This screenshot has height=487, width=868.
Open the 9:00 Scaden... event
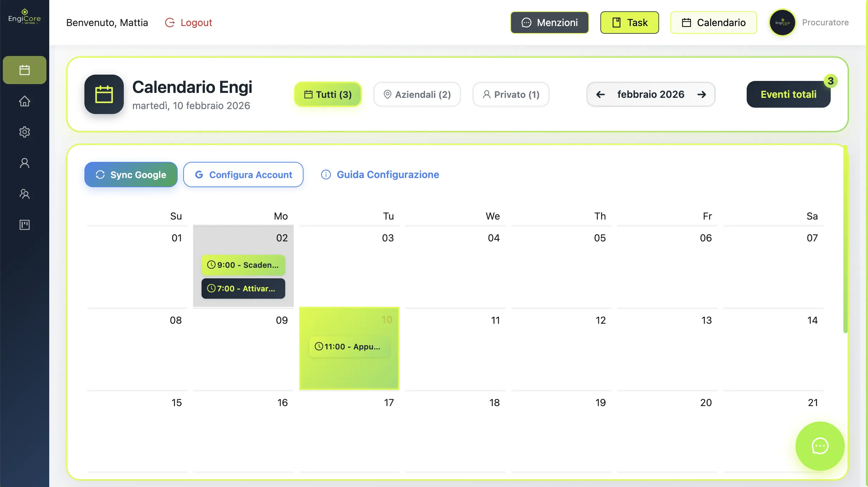(x=243, y=265)
